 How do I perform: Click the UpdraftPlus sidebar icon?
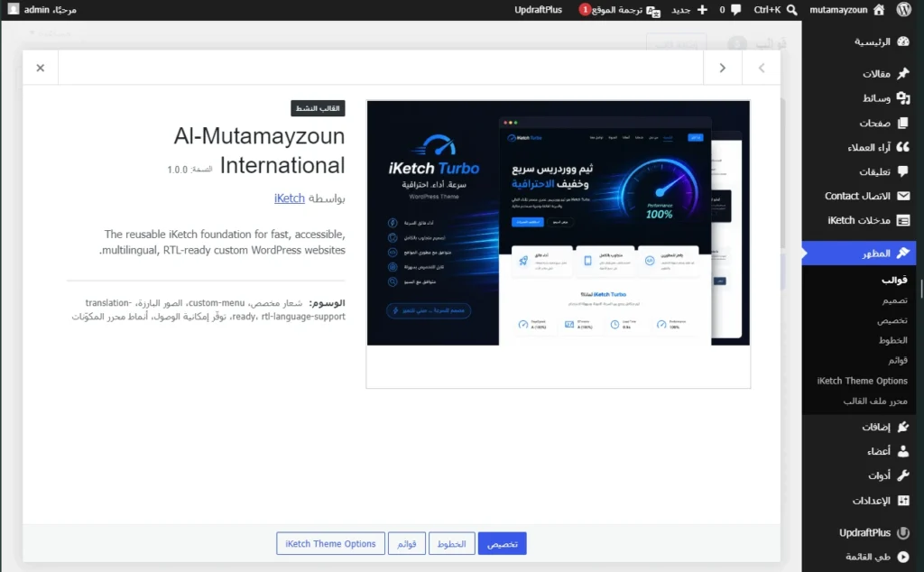pyautogui.click(x=902, y=532)
